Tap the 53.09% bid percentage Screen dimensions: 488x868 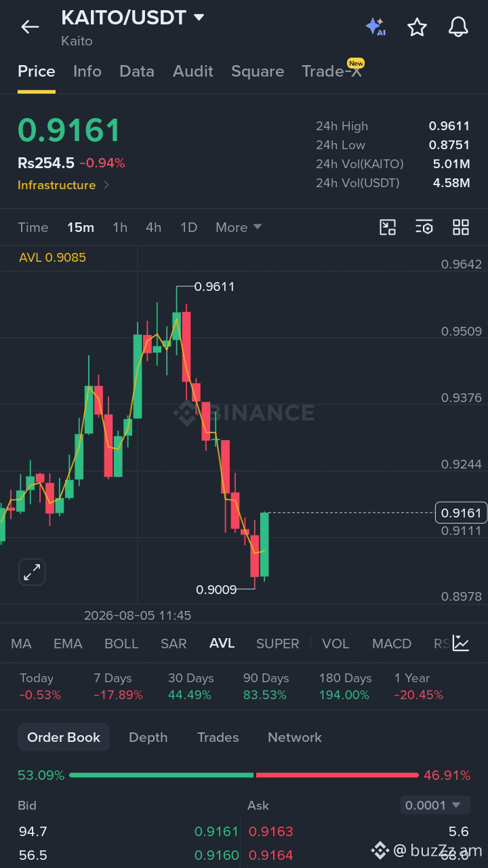[41, 775]
